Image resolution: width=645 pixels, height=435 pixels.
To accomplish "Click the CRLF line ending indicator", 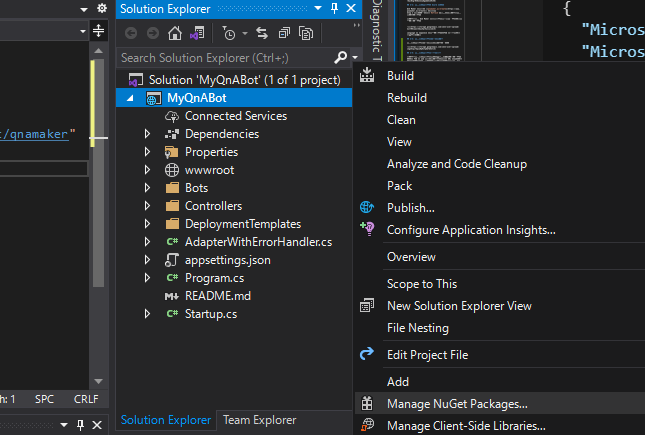I will click(86, 399).
